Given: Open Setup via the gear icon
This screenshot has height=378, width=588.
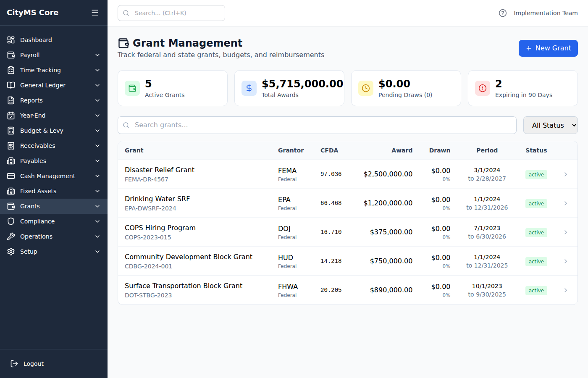Looking at the screenshot, I should (10, 251).
